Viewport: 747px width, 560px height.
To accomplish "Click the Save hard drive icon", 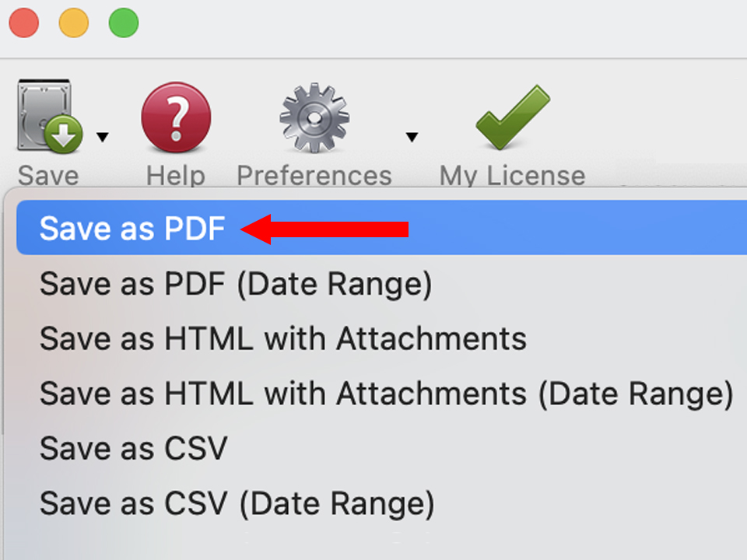I will tap(43, 113).
